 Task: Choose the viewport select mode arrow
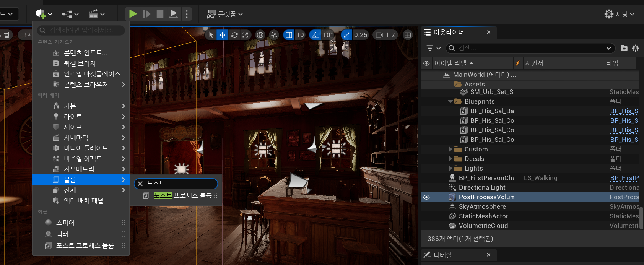tap(211, 35)
